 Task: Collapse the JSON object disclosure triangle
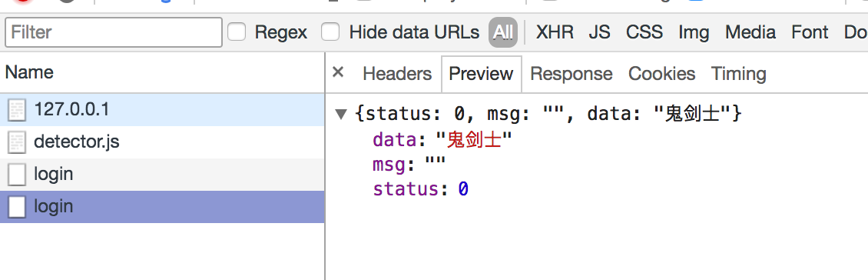pos(342,115)
